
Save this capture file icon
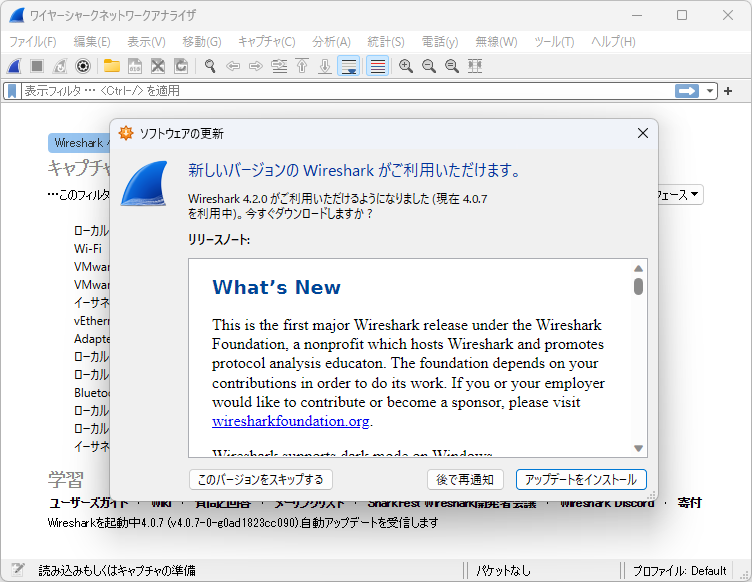135,66
